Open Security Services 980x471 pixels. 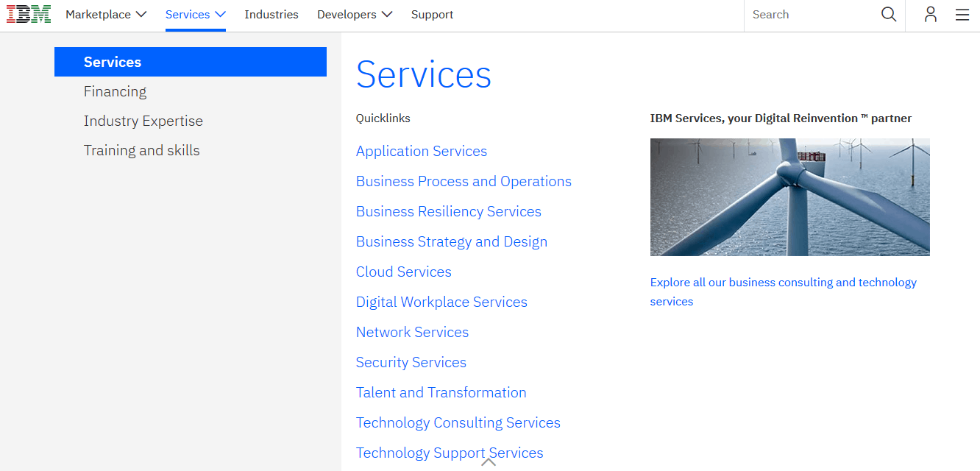411,362
